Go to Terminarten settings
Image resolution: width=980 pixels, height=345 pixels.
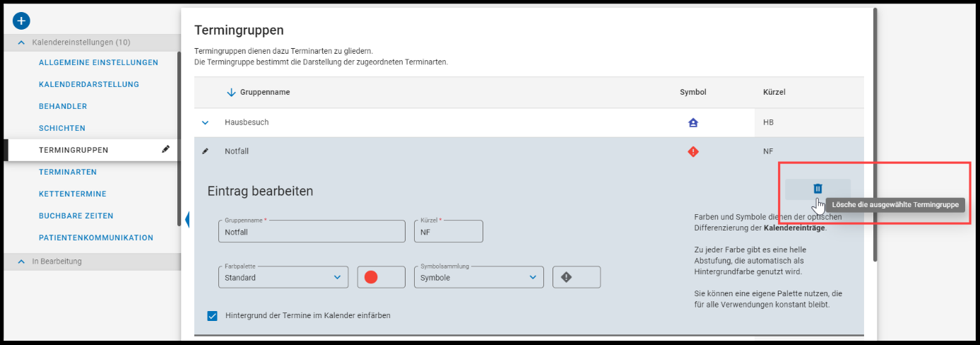pos(68,172)
